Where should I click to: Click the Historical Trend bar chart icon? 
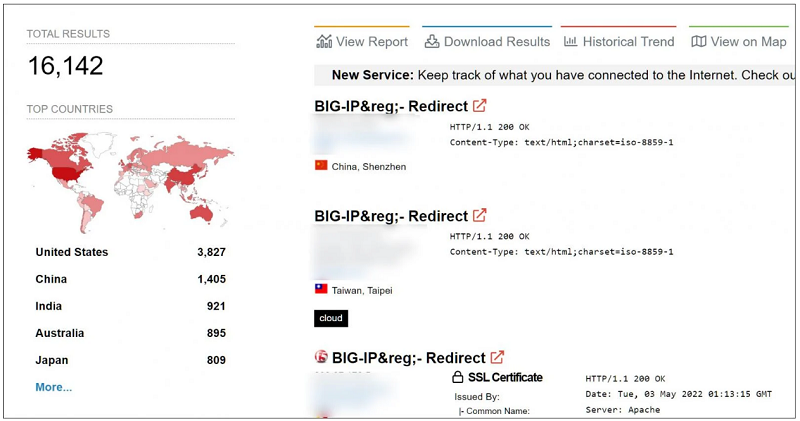point(570,41)
